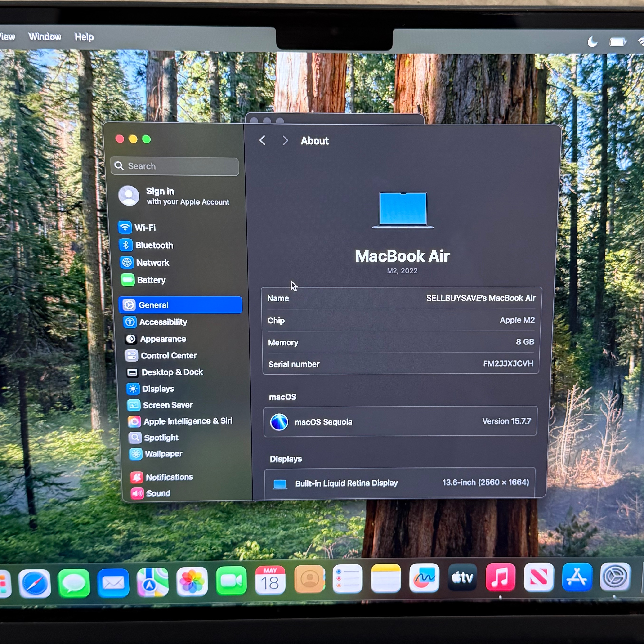
Task: Open Apple Intelligence & Siri settings
Action: (180, 421)
